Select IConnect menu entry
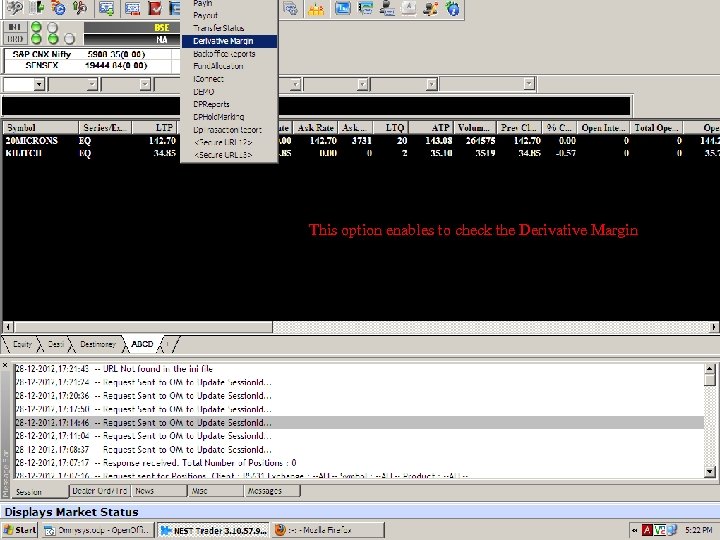720x540 pixels. point(229,79)
